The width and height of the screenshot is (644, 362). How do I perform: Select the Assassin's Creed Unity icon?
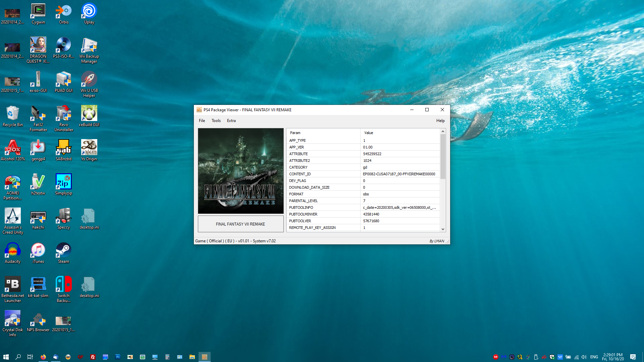click(x=13, y=221)
